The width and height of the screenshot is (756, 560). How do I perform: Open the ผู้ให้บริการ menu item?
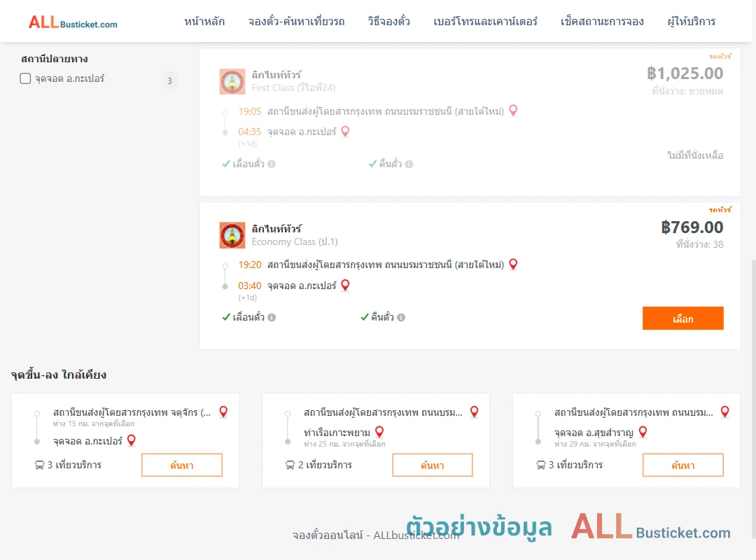pos(691,21)
